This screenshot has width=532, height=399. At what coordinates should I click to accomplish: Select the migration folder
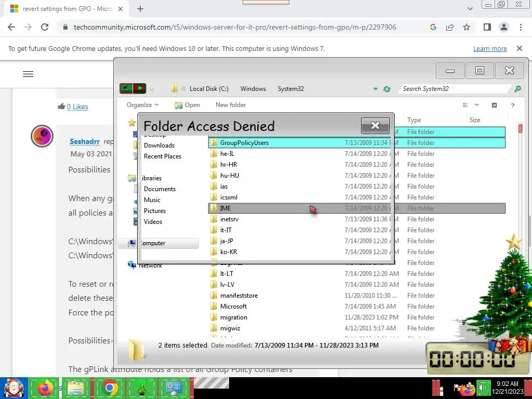click(x=357, y=317)
